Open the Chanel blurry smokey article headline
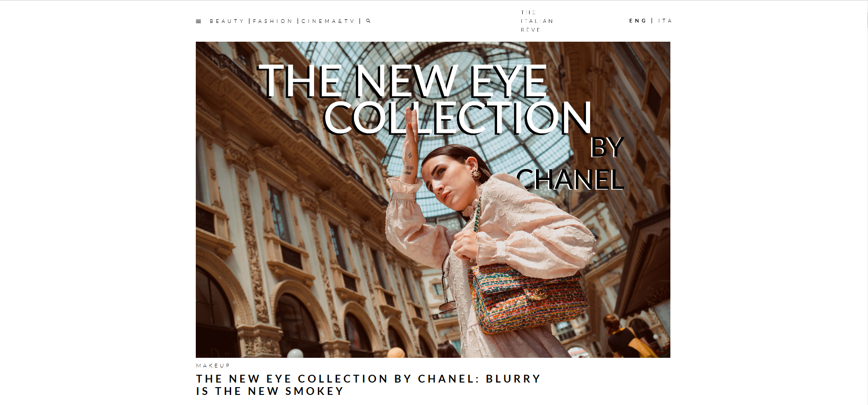 coord(368,385)
